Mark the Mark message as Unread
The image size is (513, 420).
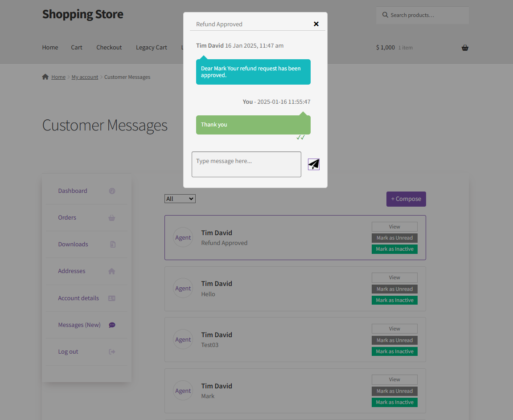pyautogui.click(x=394, y=391)
